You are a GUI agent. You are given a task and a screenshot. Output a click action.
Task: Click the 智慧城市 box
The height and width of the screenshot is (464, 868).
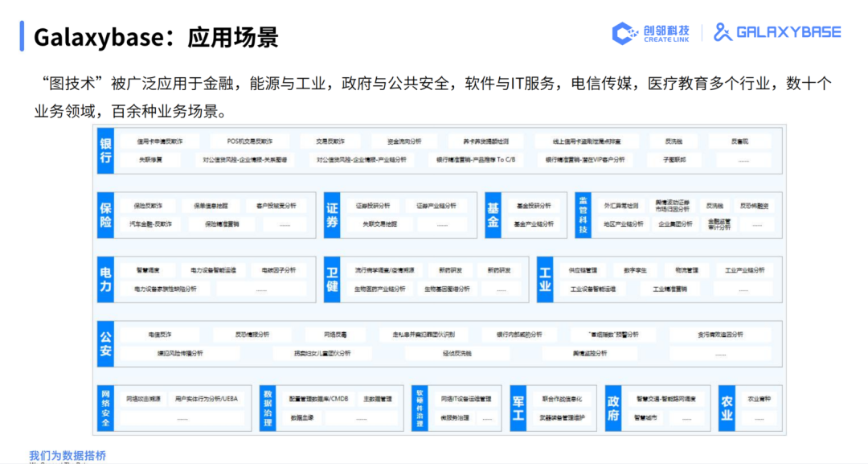pyautogui.click(x=645, y=418)
